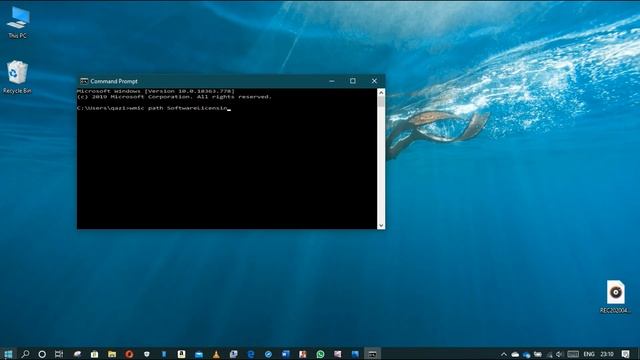Open WhatsApp from the taskbar
This screenshot has width=640, height=360.
coord(320,354)
